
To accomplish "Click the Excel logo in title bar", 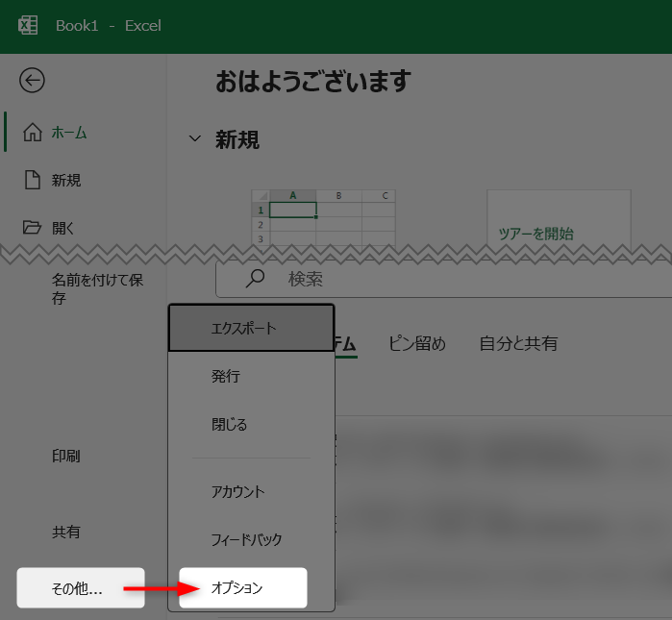I will click(28, 25).
